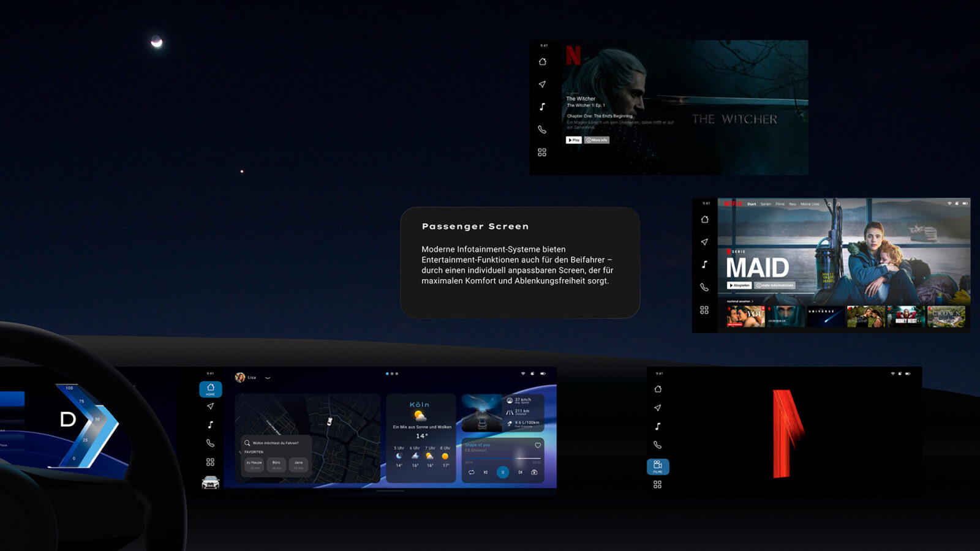Tap the '211 km' distance entry

(x=518, y=412)
